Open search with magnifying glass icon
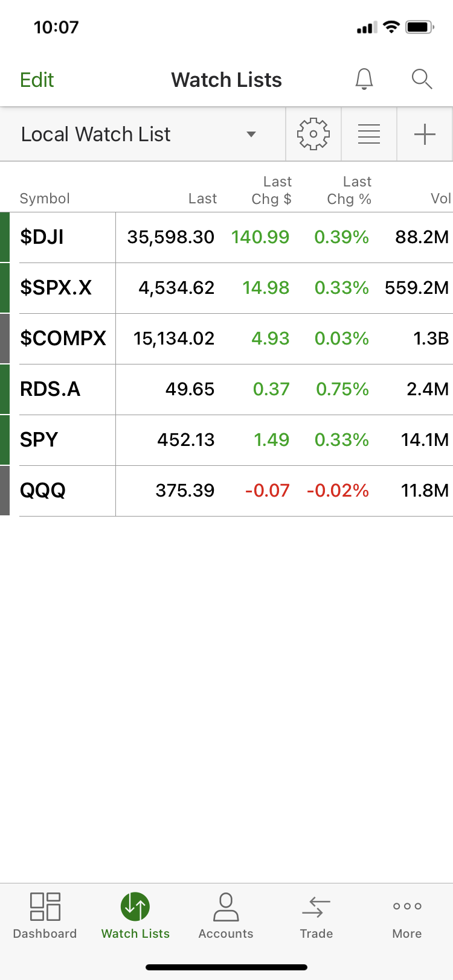453x980 pixels. [x=421, y=79]
